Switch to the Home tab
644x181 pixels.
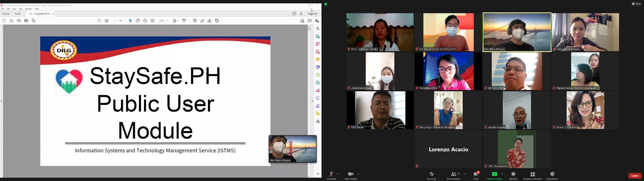point(6,14)
